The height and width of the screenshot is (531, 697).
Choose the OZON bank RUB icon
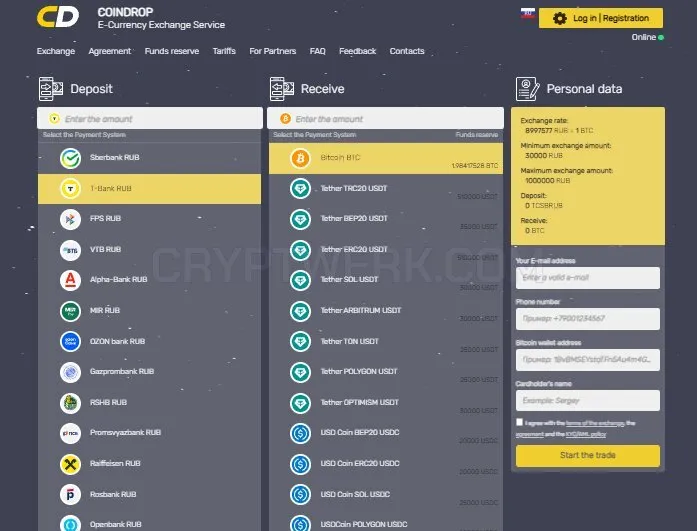tap(70, 342)
